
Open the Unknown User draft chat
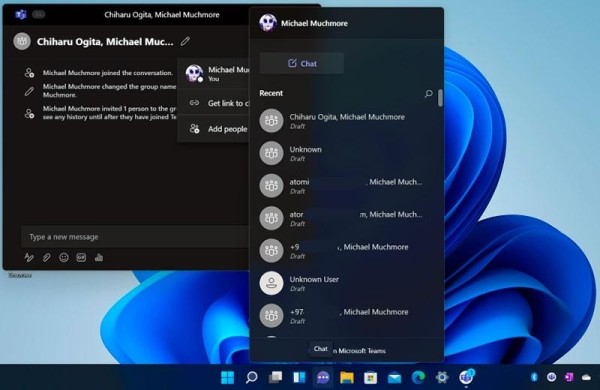[x=346, y=283]
